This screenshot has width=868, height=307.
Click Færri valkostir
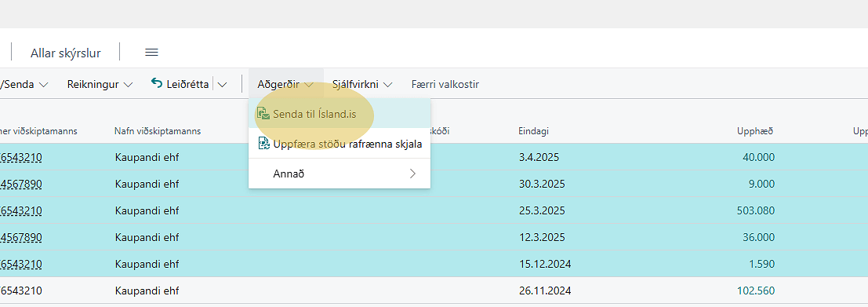pos(445,85)
